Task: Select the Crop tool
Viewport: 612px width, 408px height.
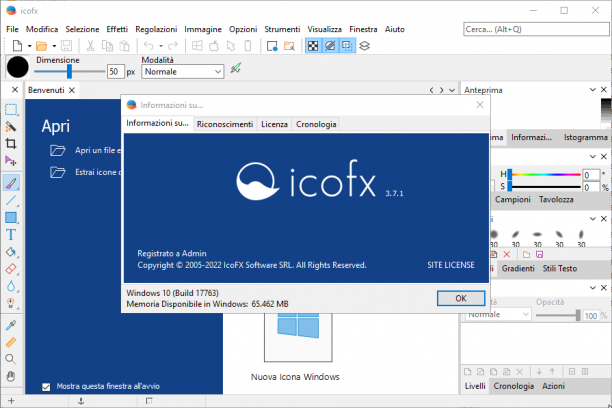Action: click(11, 143)
